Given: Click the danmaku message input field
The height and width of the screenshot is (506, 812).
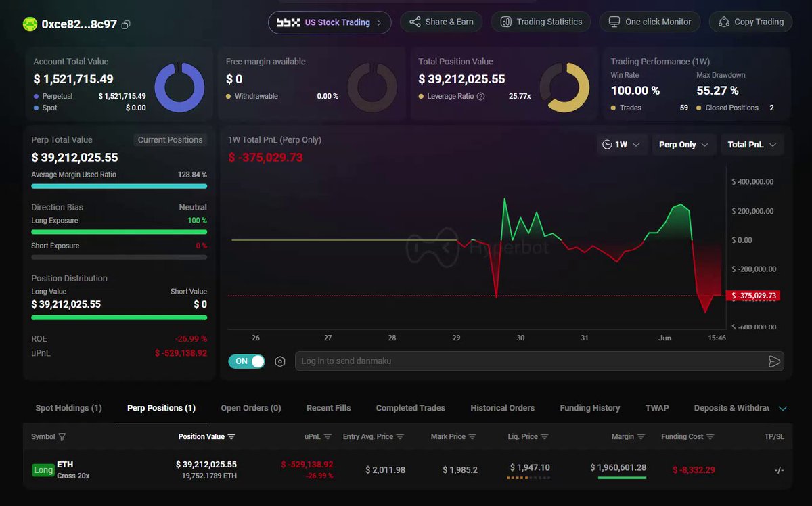Looking at the screenshot, I should 530,361.
